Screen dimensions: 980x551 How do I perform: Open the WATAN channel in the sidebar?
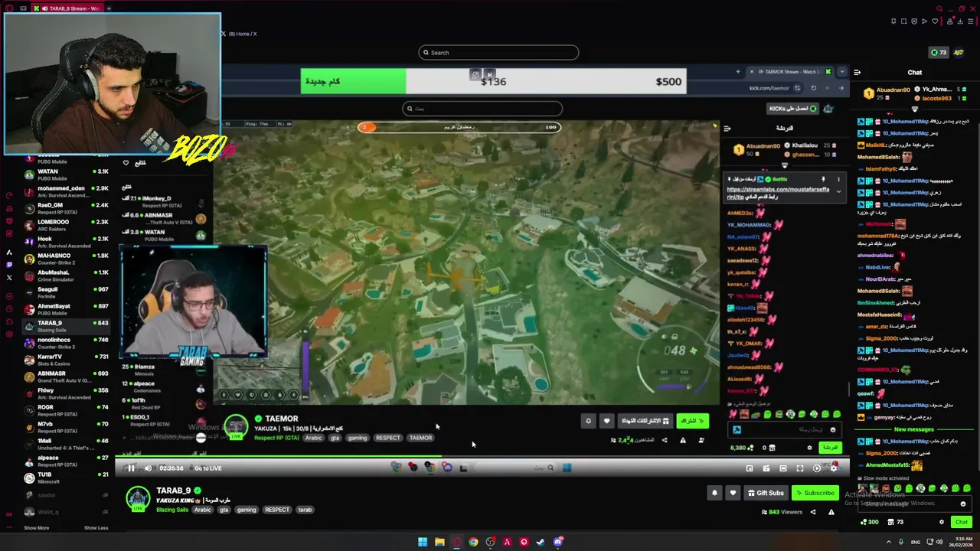click(66, 174)
